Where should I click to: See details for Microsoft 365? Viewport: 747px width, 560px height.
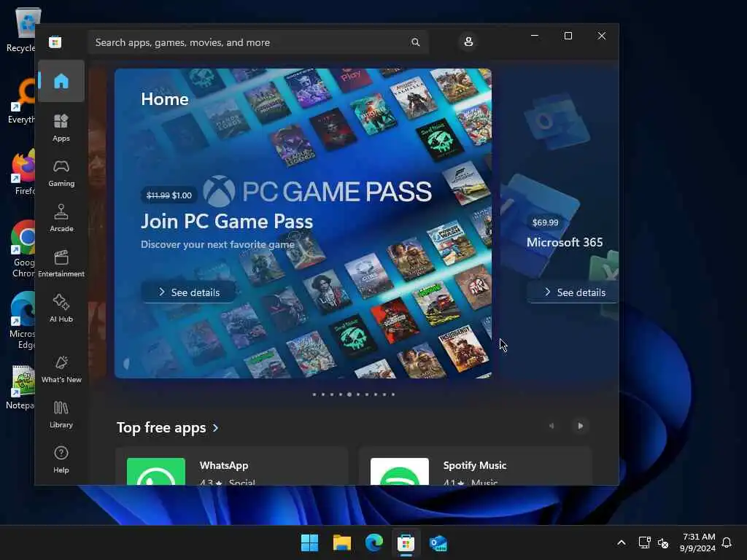(573, 292)
